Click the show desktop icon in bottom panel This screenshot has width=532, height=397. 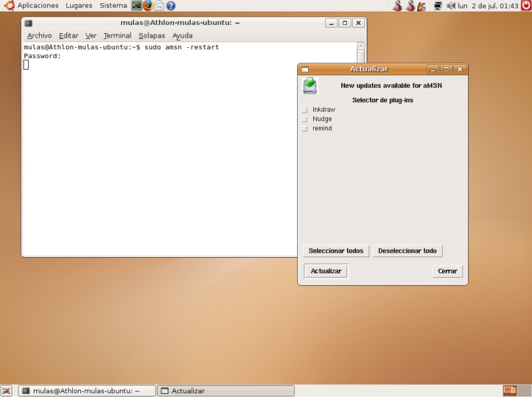click(6, 391)
